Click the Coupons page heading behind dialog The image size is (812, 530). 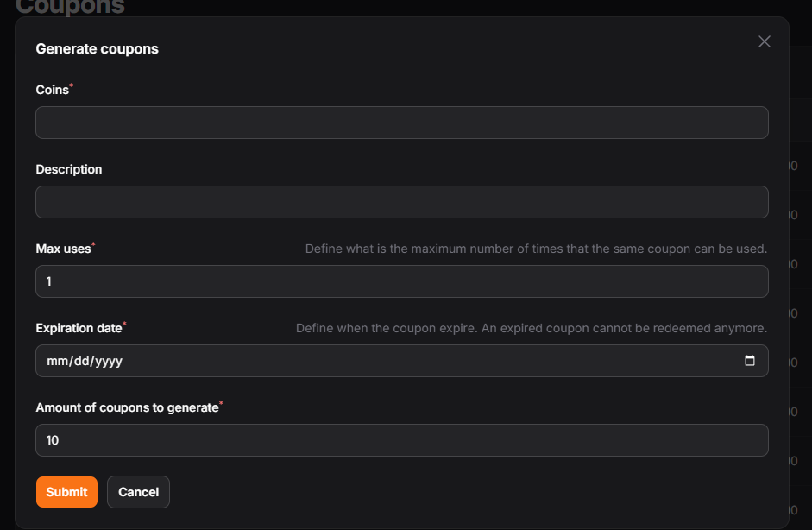click(x=70, y=8)
